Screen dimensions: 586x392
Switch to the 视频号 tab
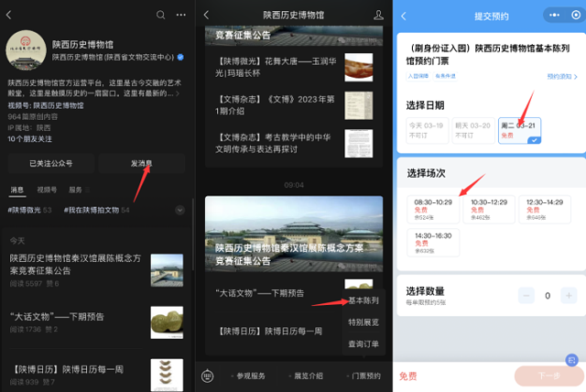(45, 191)
